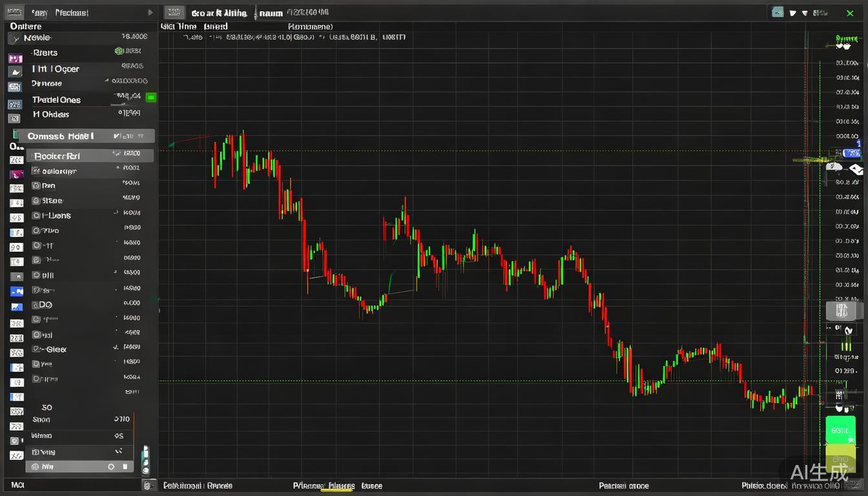Toggle the checkbox beside the Gleex row
Image resolution: width=868 pixels, height=496 pixels.
coord(36,349)
